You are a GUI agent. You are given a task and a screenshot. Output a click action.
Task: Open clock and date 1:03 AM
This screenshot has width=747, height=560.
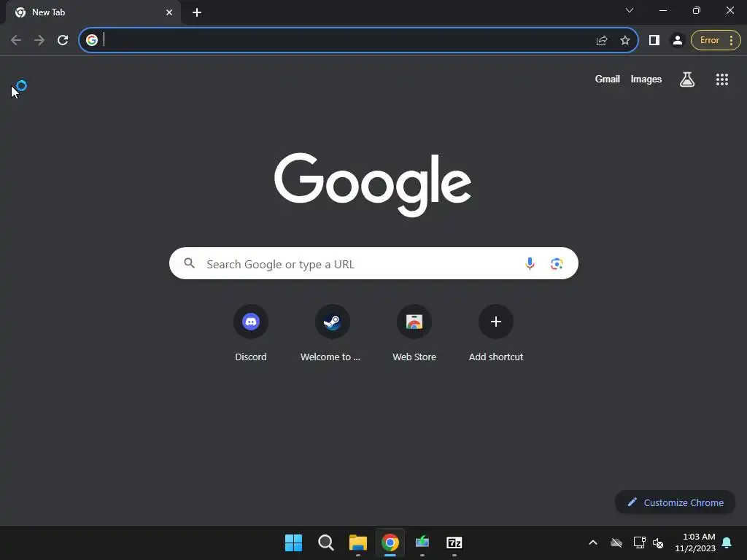695,542
